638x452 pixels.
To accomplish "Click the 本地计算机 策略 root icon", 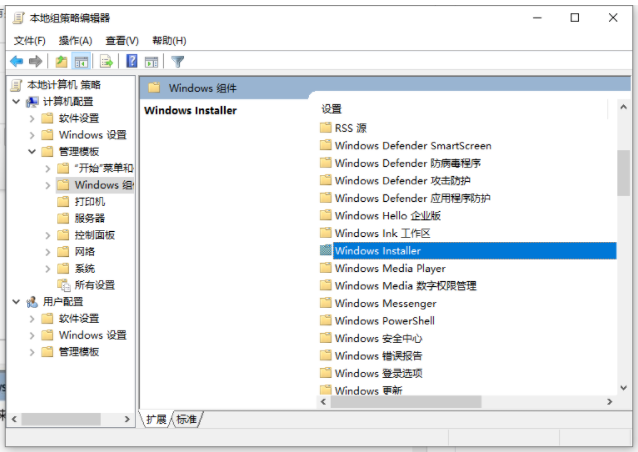I will coord(16,85).
